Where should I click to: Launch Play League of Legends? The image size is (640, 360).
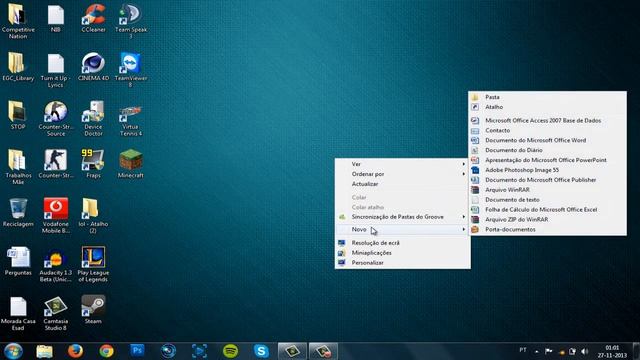[x=93, y=264]
